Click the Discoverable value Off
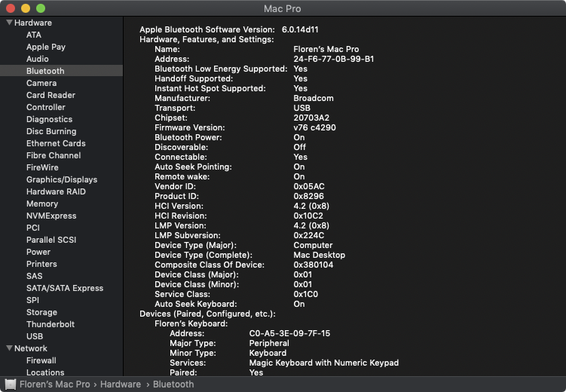The height and width of the screenshot is (392, 566). [x=300, y=147]
